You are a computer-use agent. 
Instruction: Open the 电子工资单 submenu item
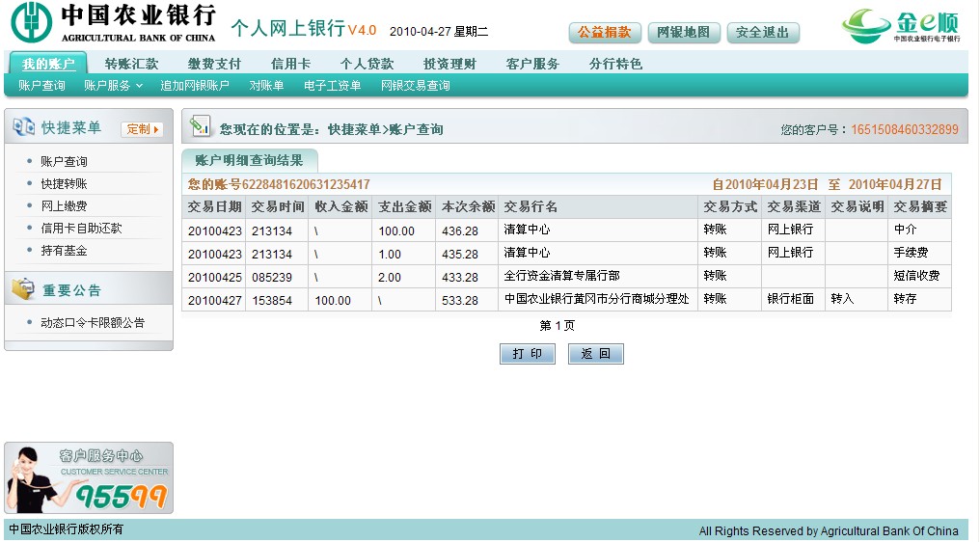pos(332,86)
